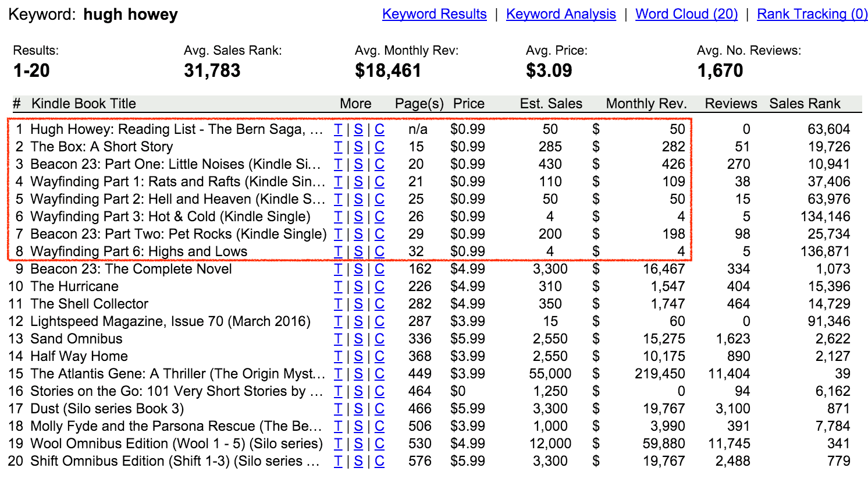
Task: Click the Monthly Rev. column header
Action: [x=646, y=104]
